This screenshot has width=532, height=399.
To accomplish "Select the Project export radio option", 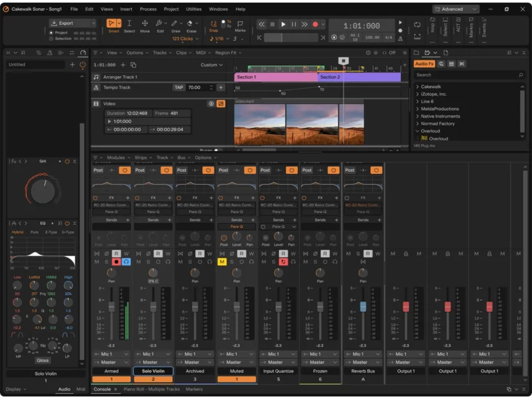I will [51, 33].
